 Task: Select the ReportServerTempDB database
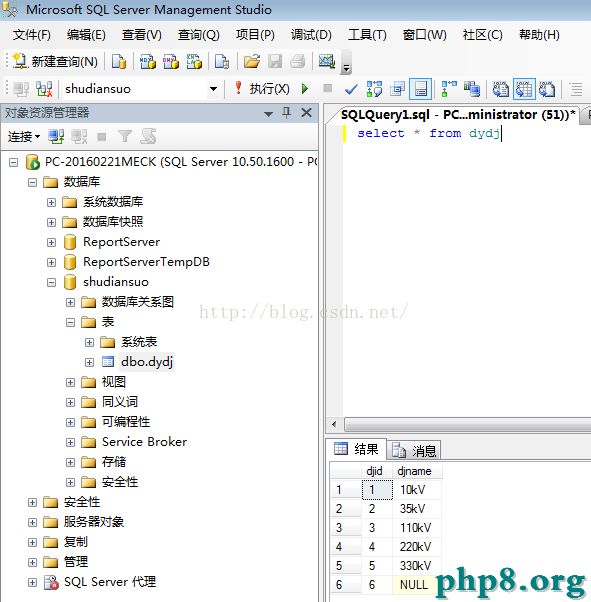click(146, 262)
